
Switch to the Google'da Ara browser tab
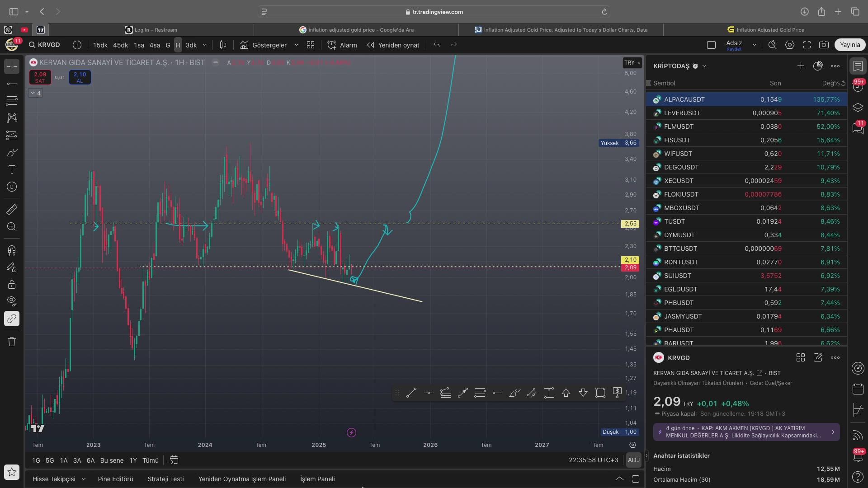pos(356,30)
